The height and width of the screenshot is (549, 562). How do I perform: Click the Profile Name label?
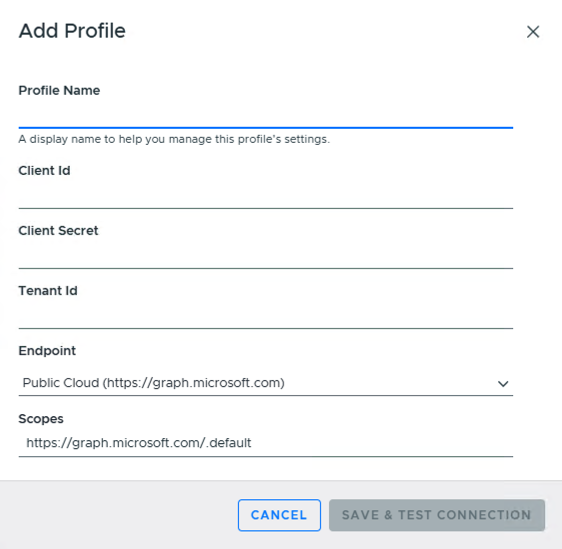pyautogui.click(x=59, y=90)
